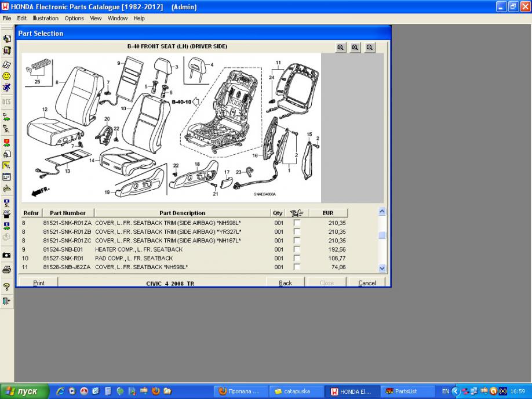Open the Options menu

pyautogui.click(x=74, y=19)
